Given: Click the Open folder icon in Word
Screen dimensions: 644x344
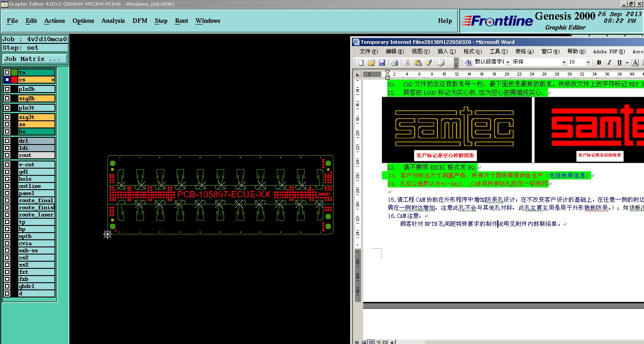Looking at the screenshot, I should (372, 63).
